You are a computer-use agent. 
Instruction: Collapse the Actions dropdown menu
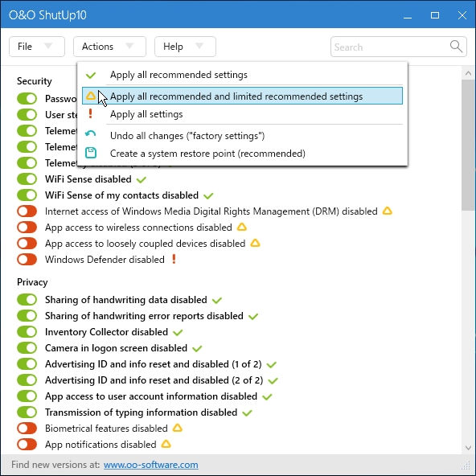109,47
